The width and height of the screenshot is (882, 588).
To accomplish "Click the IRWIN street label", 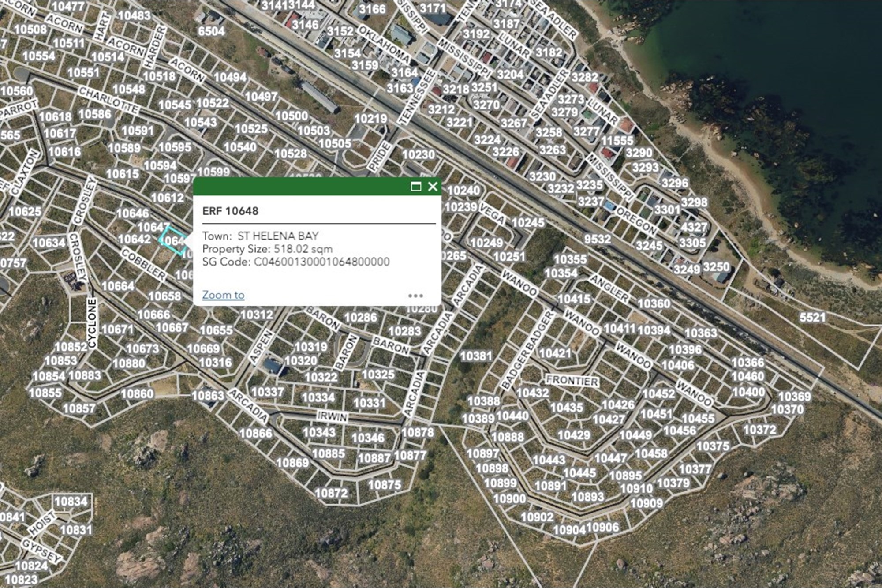I will point(332,416).
